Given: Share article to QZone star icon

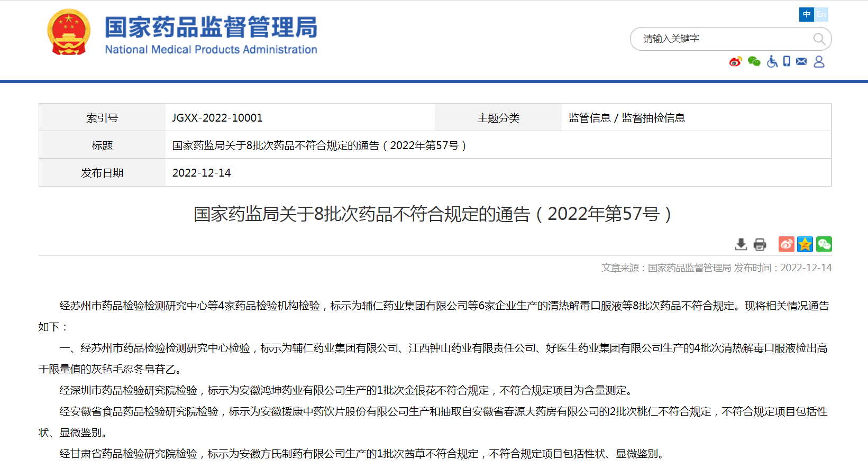Looking at the screenshot, I should pos(805,244).
